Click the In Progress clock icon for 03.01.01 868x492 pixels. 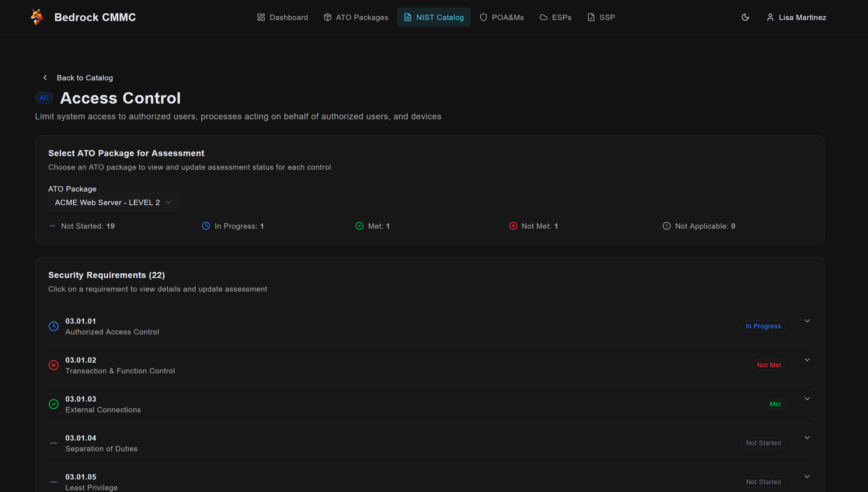point(54,326)
